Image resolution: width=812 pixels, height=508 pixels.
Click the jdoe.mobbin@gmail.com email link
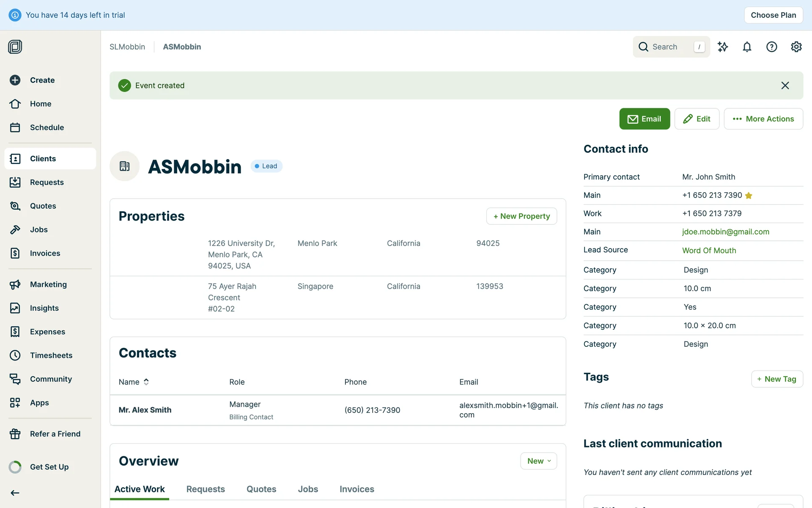(x=725, y=232)
